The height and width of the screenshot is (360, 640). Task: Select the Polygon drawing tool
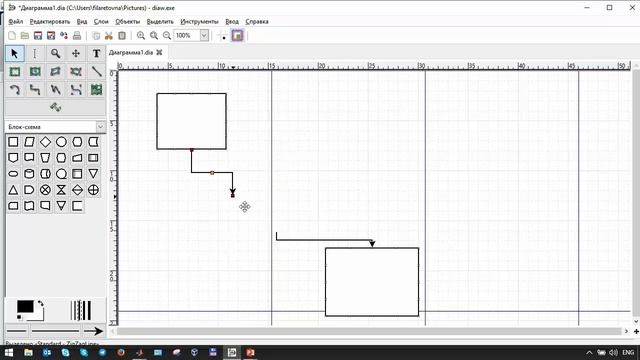pyautogui.click(x=56, y=72)
